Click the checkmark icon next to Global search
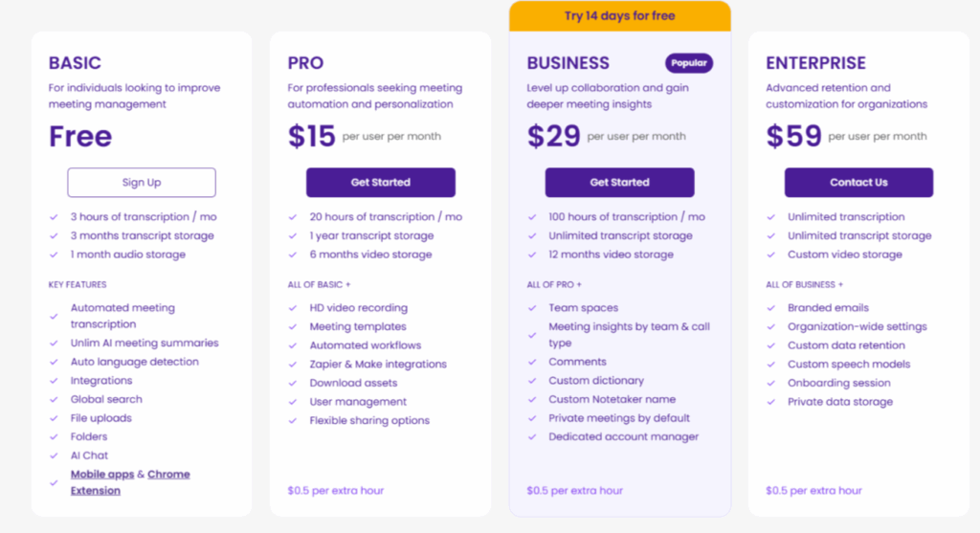The width and height of the screenshot is (980, 533). click(x=54, y=400)
